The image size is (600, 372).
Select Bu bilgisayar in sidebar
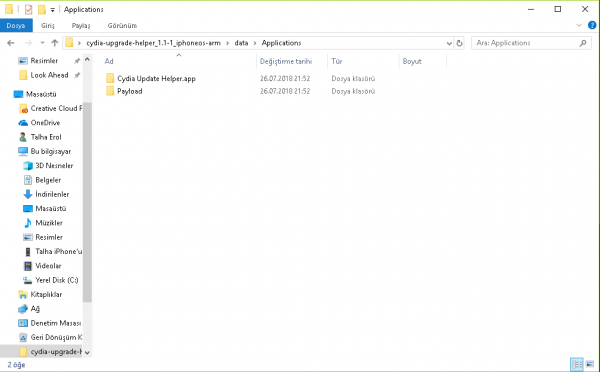tap(51, 151)
